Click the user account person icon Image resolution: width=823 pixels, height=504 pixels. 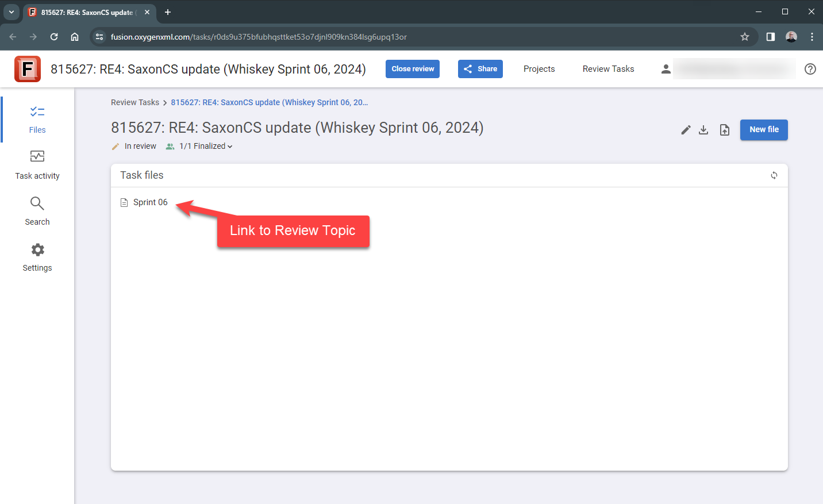coord(666,69)
